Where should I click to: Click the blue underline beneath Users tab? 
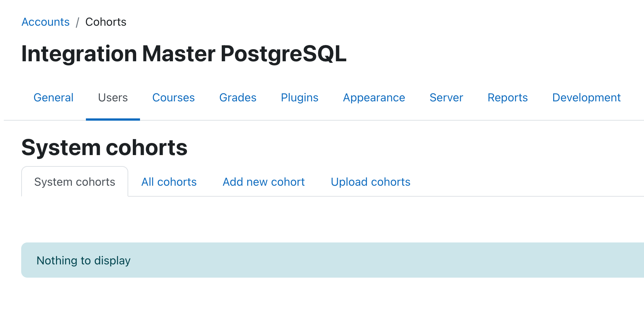tap(113, 120)
